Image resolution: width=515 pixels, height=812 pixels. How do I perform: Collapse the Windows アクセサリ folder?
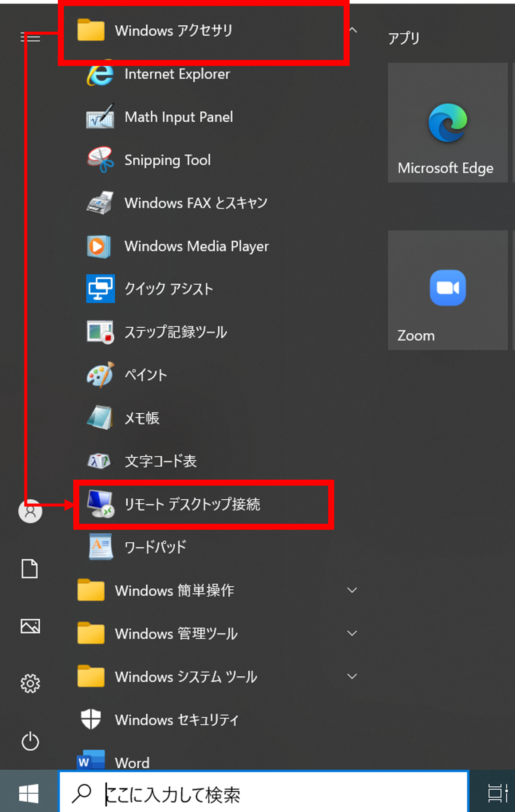coord(214,31)
